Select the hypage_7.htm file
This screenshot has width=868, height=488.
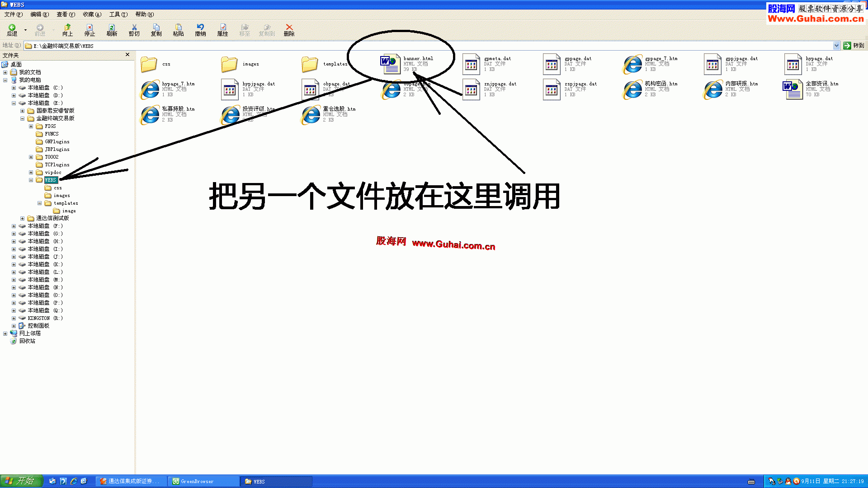click(x=168, y=89)
